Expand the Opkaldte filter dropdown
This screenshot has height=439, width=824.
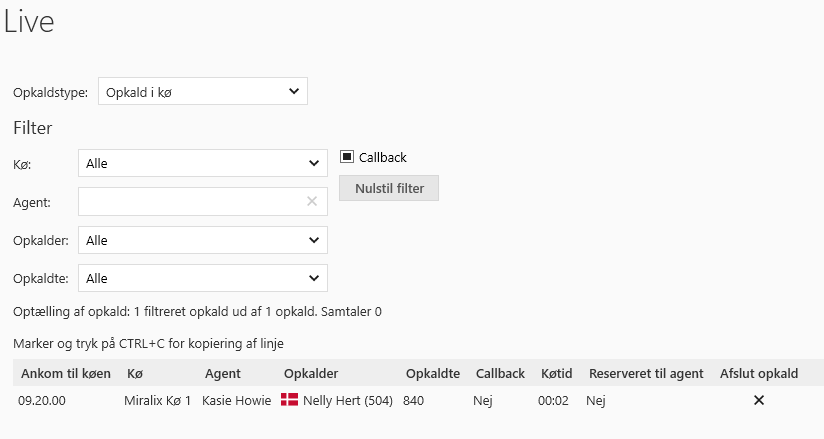[x=202, y=278]
